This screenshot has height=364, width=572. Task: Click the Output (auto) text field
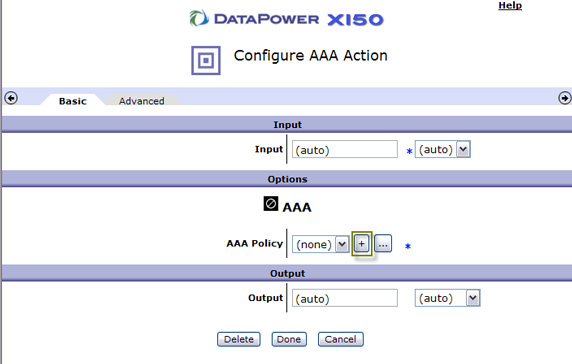pyautogui.click(x=345, y=298)
